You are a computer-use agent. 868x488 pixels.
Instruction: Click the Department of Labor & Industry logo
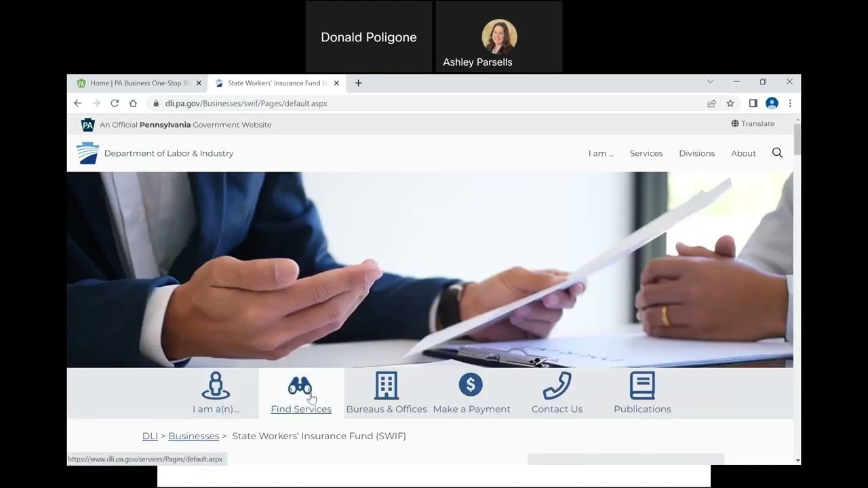tap(87, 153)
